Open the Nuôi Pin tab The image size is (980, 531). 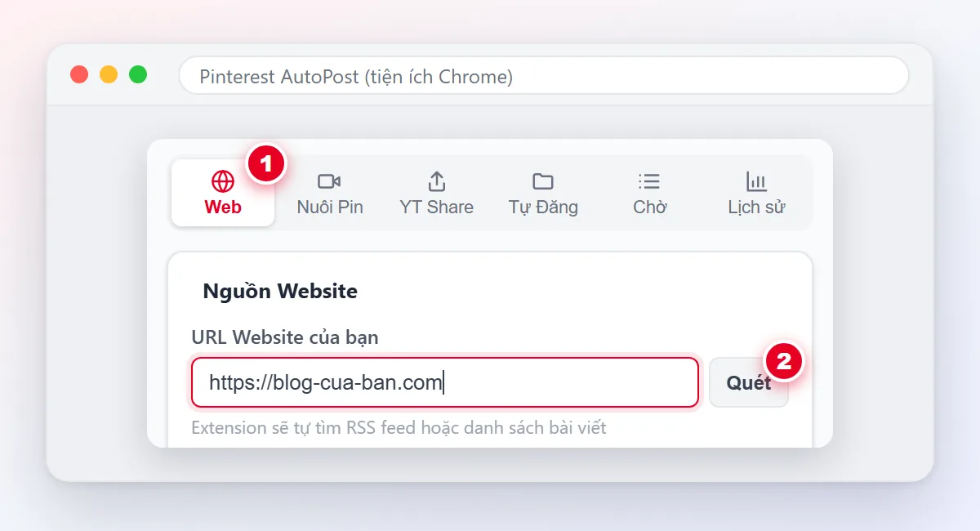(x=330, y=193)
